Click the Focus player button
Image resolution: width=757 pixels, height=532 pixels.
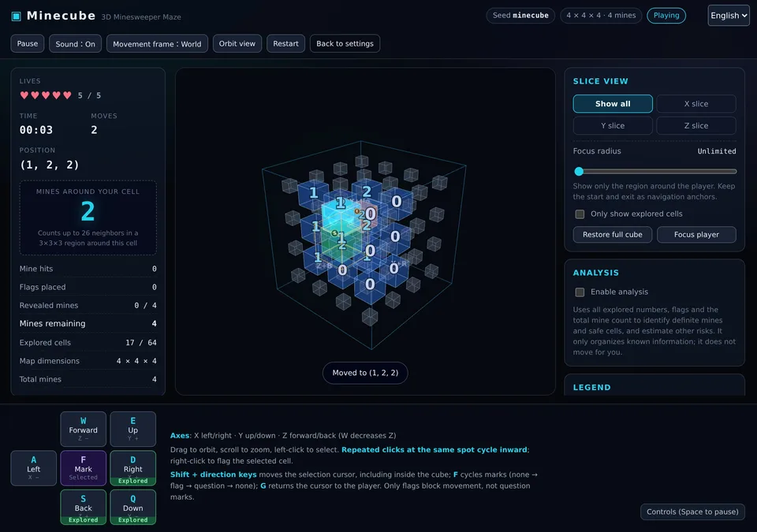tap(696, 235)
